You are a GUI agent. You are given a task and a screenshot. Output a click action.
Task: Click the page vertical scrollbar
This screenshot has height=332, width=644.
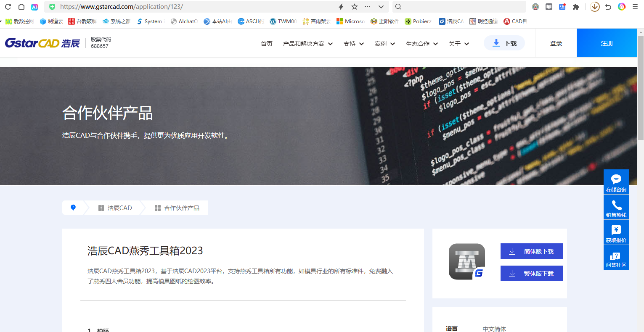pyautogui.click(x=641, y=88)
